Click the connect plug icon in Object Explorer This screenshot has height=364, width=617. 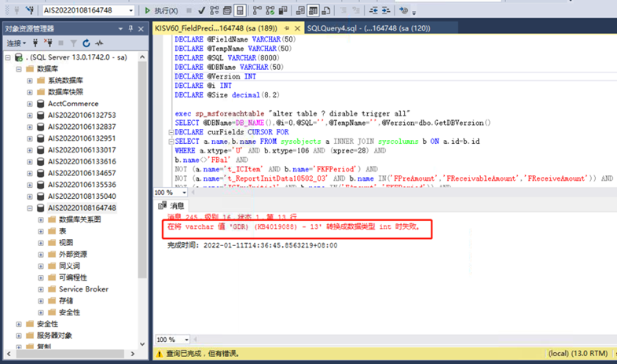coord(37,43)
